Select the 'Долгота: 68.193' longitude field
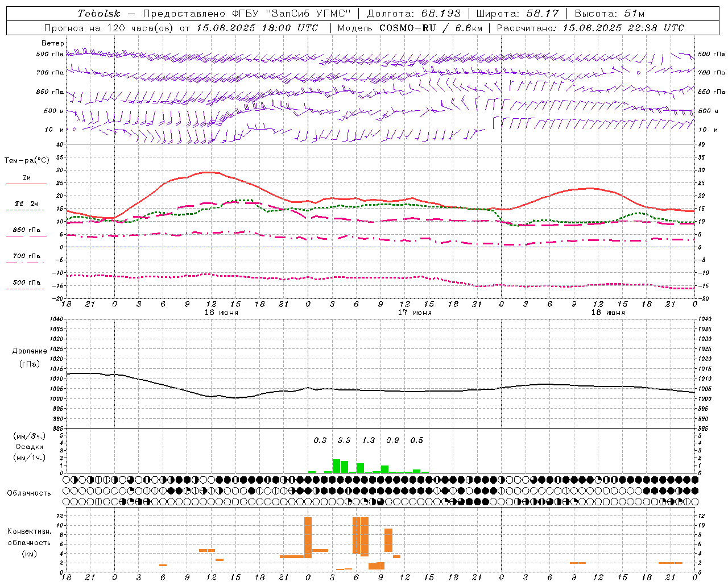Viewport: 728px width, 582px height. 413,14
